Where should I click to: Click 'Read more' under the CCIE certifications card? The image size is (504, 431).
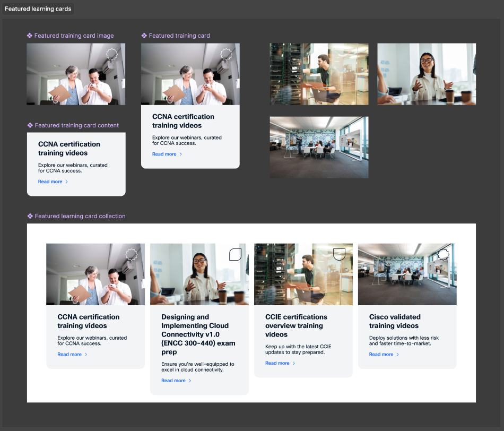(277, 363)
